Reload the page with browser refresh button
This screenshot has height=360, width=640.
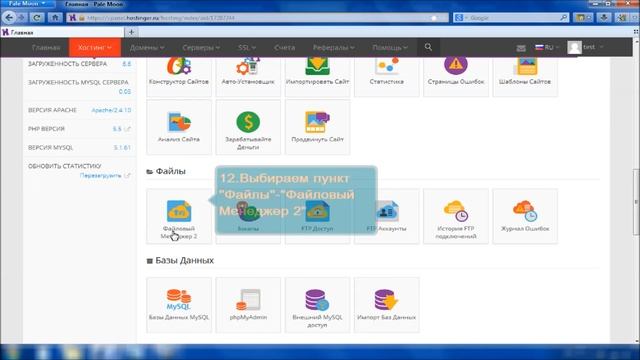[x=37, y=18]
